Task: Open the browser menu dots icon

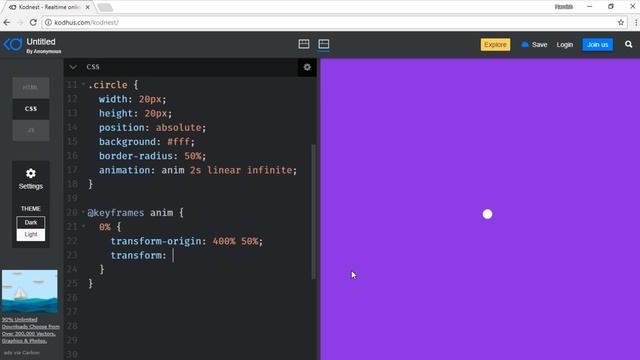Action: pos(636,22)
